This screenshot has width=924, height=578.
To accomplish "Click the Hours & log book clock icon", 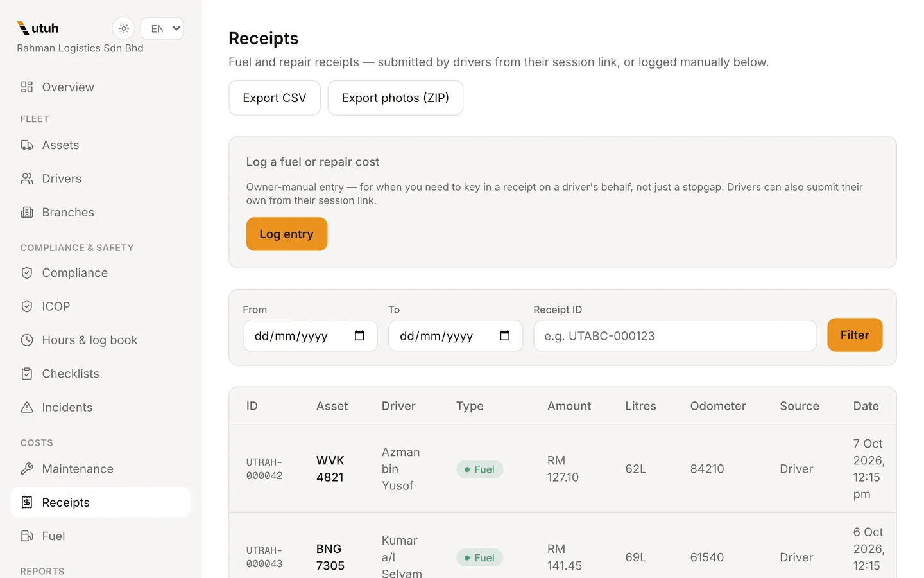I will (27, 340).
